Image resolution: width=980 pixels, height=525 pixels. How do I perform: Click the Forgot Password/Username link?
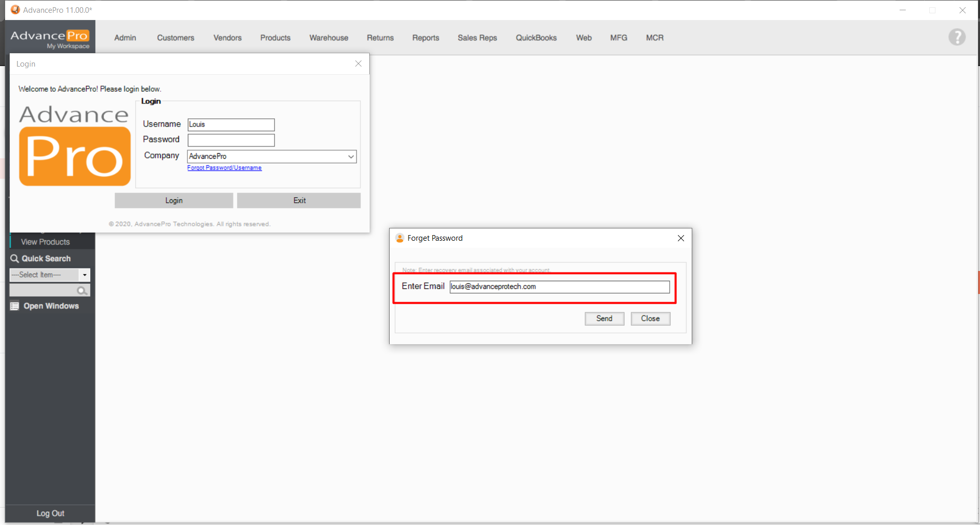(x=224, y=168)
